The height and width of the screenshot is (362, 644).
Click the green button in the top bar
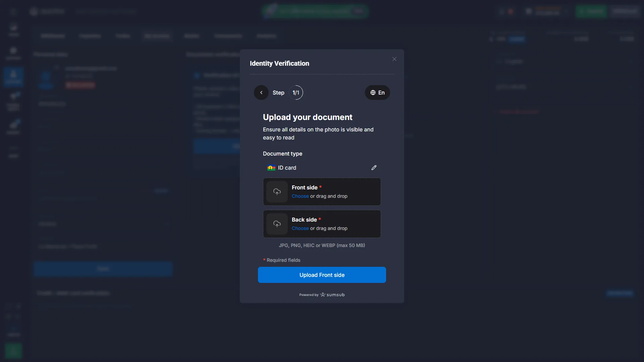(591, 11)
